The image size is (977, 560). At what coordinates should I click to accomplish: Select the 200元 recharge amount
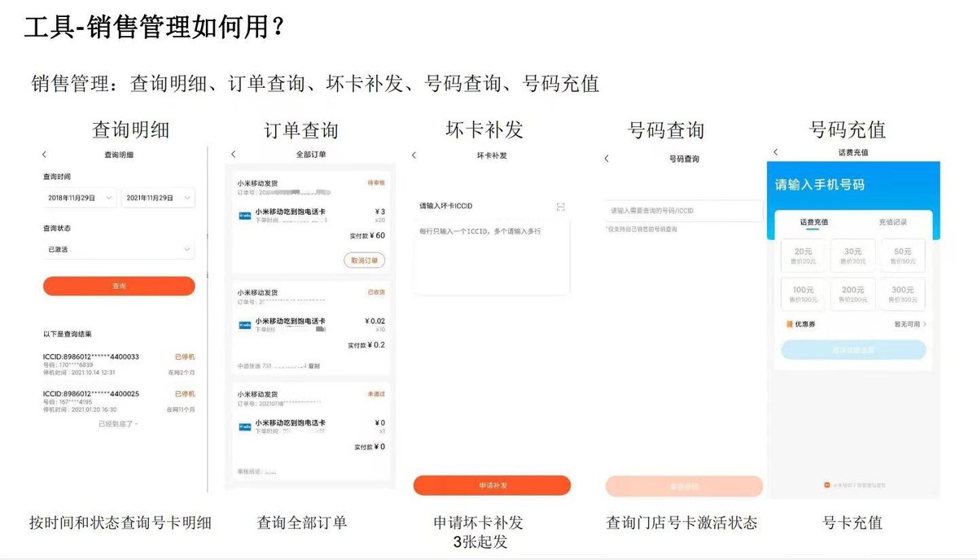tap(853, 295)
